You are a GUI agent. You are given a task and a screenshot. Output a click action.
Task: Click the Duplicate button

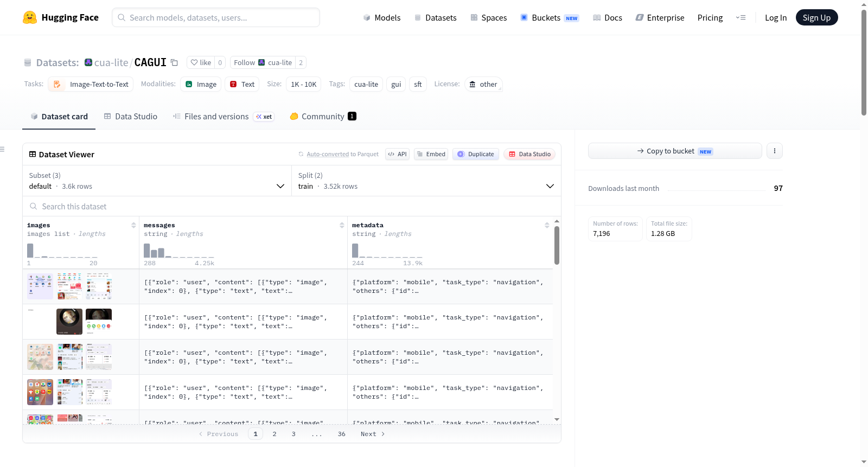pyautogui.click(x=476, y=154)
